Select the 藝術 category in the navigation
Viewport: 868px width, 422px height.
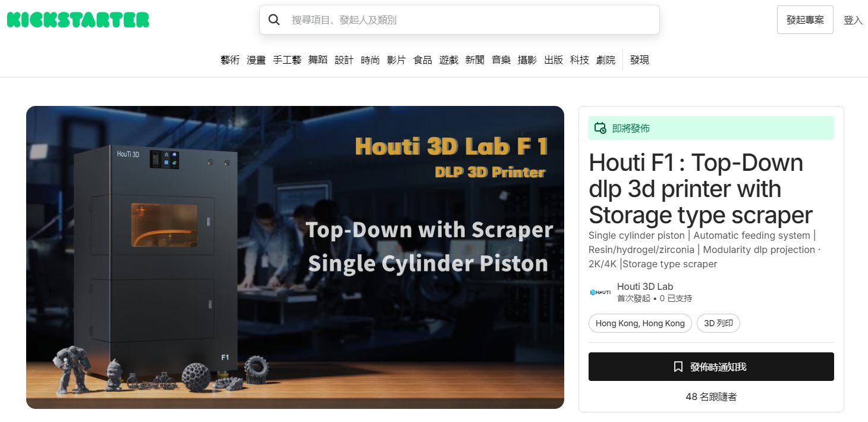[230, 60]
